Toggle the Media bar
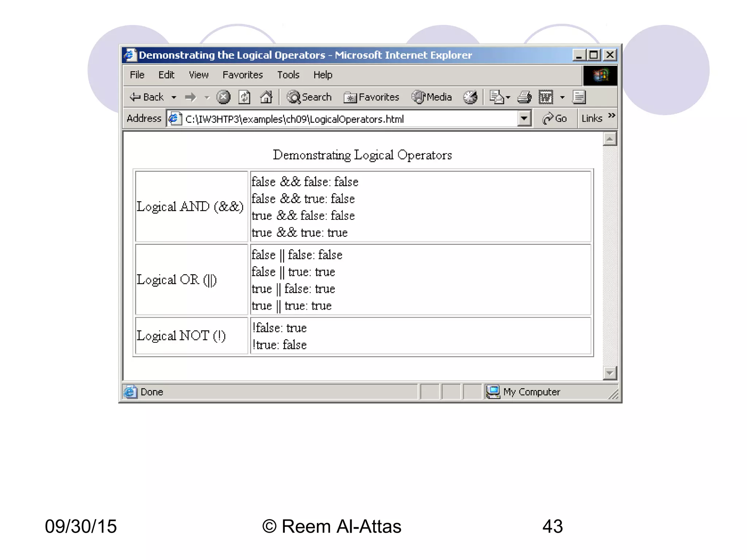Screen dimensions: 747x560 [x=431, y=97]
